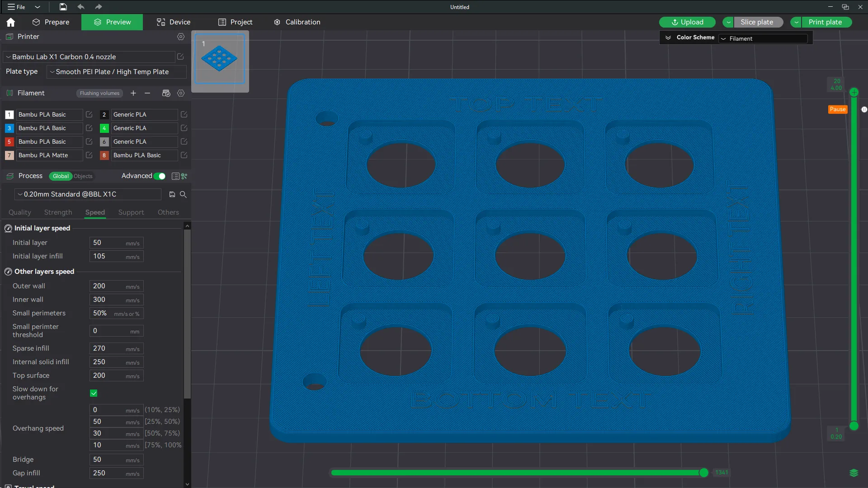Search process settings magnifier icon
This screenshot has height=488, width=868.
point(183,194)
